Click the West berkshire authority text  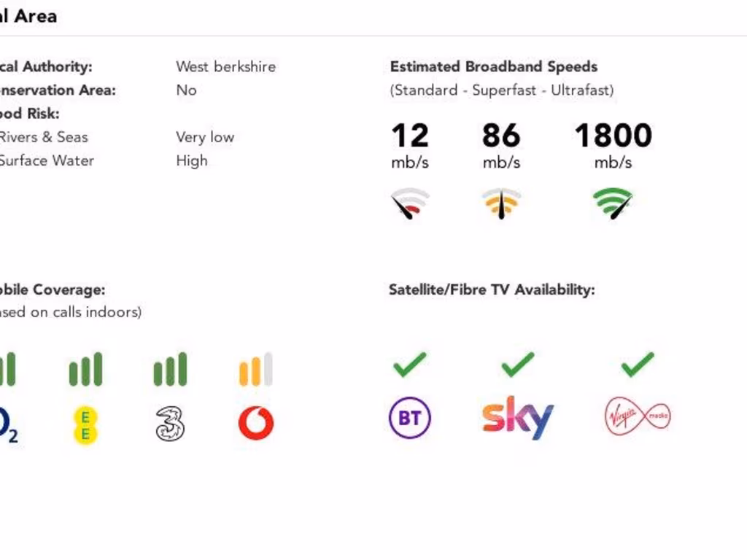coord(225,66)
